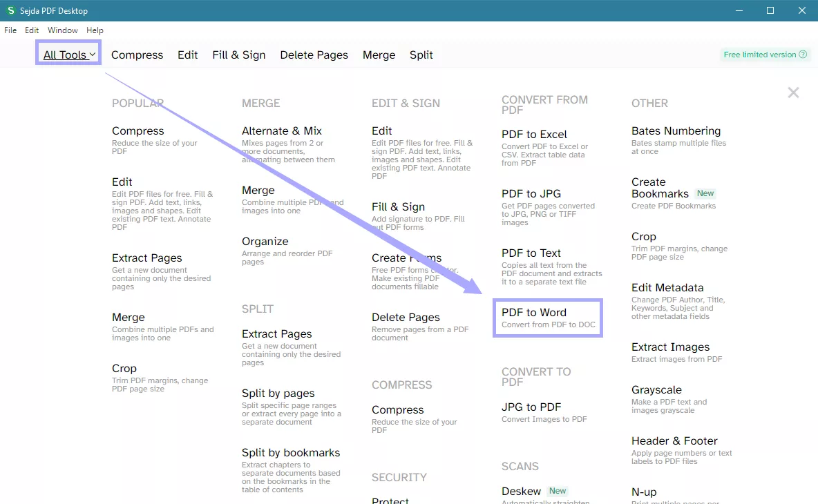Open the Grayscale tool
The image size is (818, 504).
pyautogui.click(x=656, y=390)
